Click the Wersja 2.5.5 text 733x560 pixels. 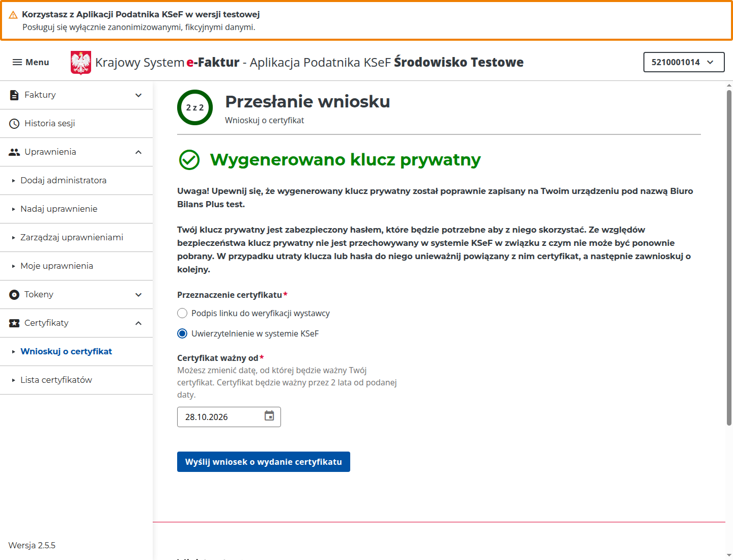pyautogui.click(x=32, y=545)
